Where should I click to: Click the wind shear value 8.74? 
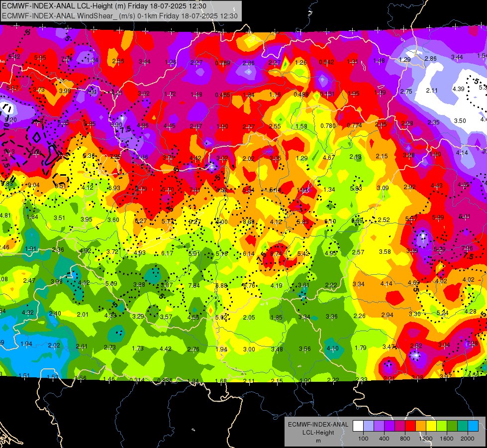pos(276,253)
